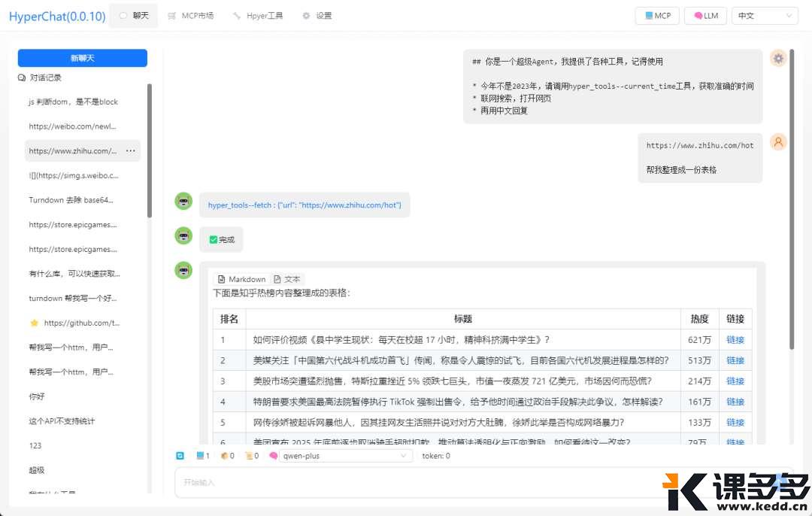Click the chat area vertical scrollbar
The height and width of the screenshot is (516, 812).
(791, 199)
